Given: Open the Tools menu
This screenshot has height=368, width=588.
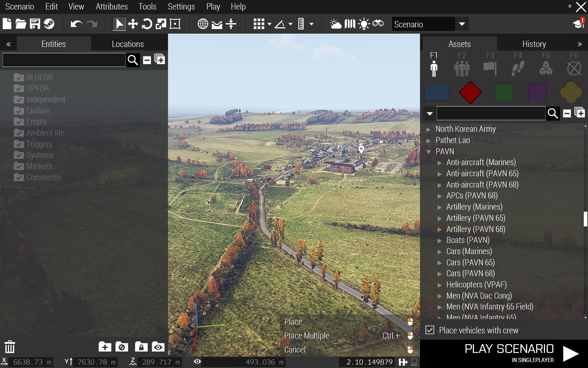Looking at the screenshot, I should click(147, 7).
